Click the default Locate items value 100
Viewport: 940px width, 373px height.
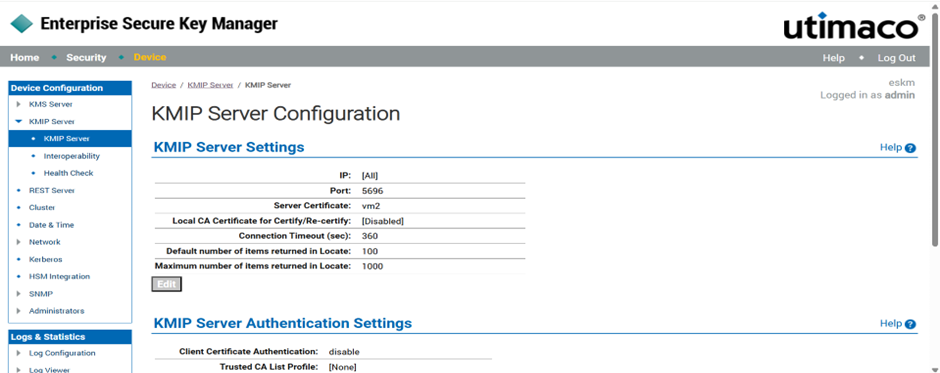tap(370, 251)
